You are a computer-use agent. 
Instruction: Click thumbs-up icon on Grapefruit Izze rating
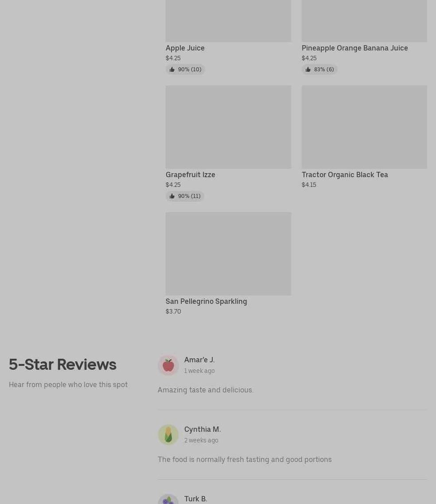[x=172, y=196]
